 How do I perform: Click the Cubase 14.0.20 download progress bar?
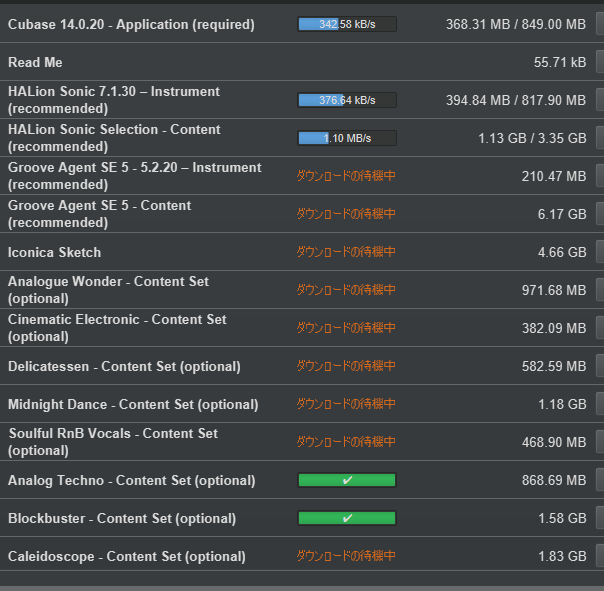click(347, 24)
